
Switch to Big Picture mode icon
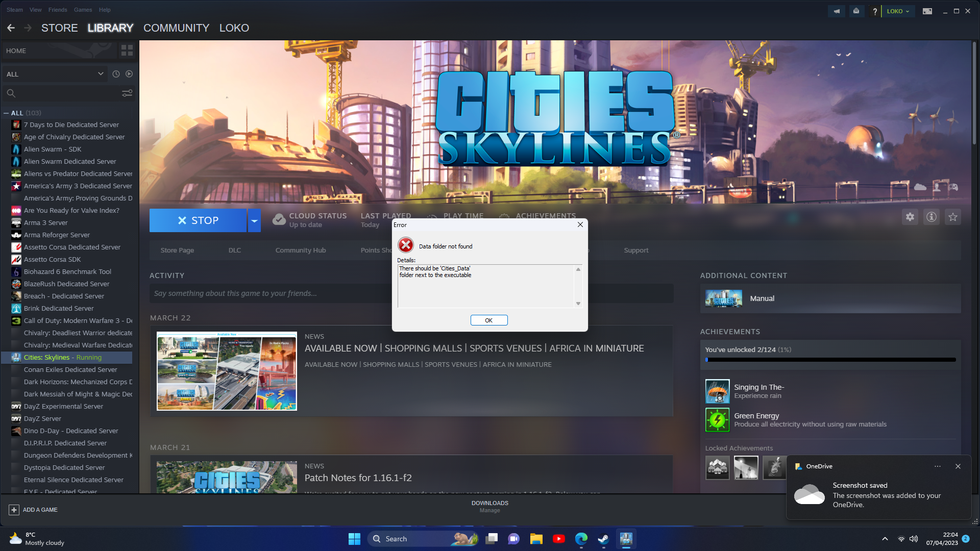pos(927,11)
